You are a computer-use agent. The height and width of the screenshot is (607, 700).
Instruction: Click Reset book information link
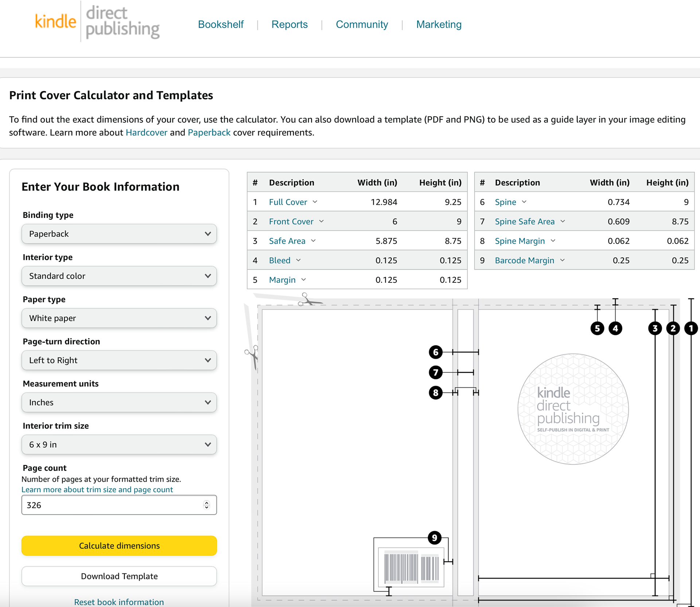[119, 602]
